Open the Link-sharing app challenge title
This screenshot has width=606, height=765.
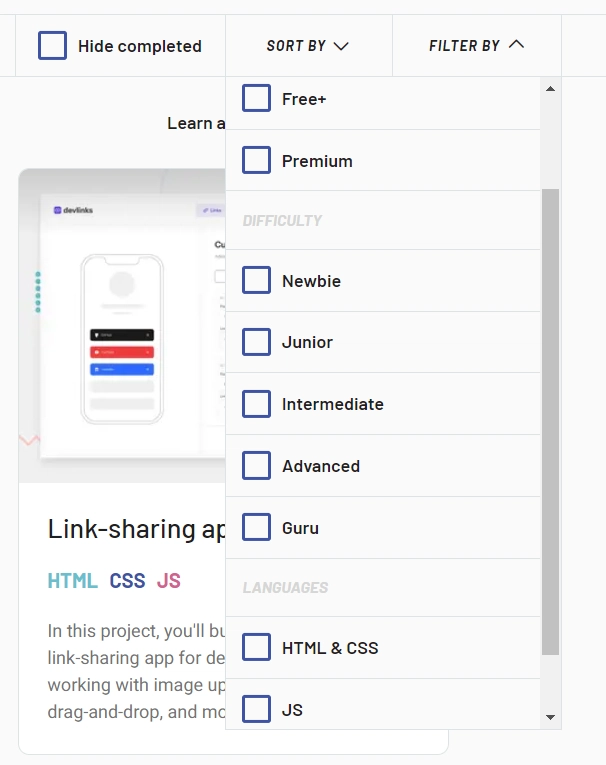click(x=137, y=529)
